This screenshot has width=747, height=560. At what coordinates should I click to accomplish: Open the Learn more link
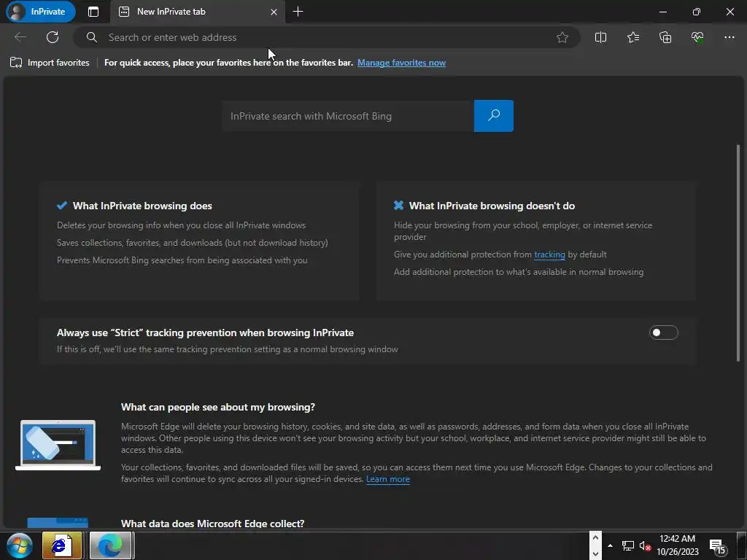tap(388, 479)
